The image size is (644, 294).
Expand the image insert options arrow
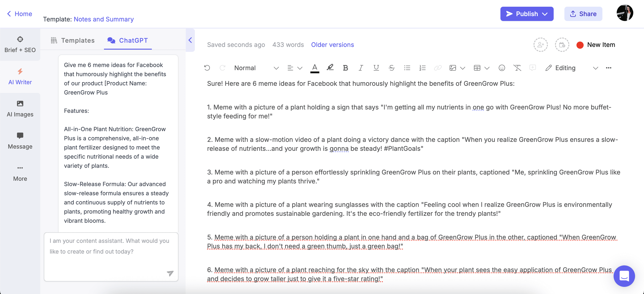[462, 68]
